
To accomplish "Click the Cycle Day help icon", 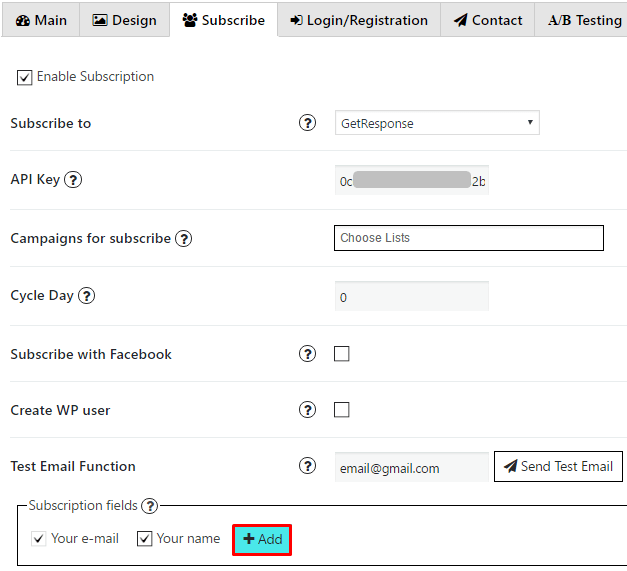I will [86, 296].
